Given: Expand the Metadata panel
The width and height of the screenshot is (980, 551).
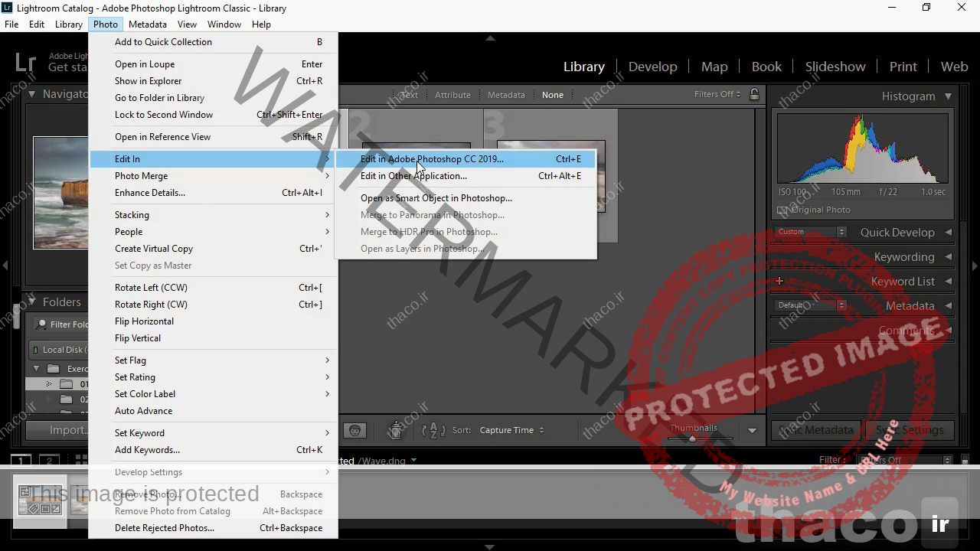Looking at the screenshot, I should click(x=948, y=305).
